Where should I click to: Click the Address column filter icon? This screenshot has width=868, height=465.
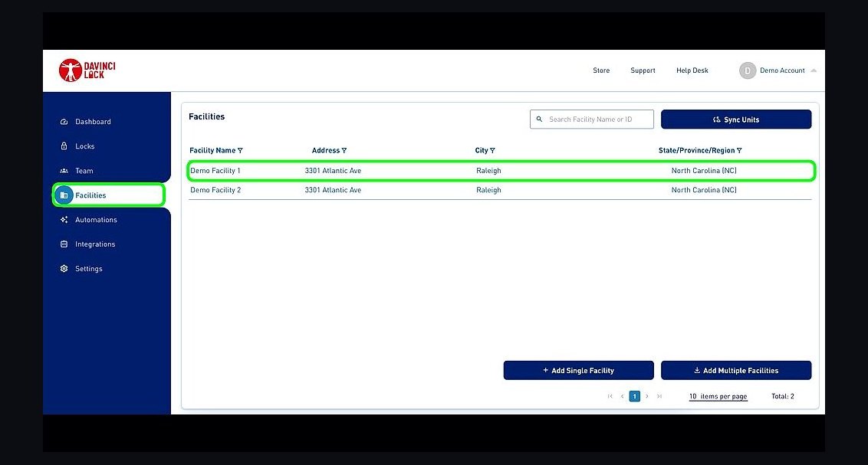point(344,150)
